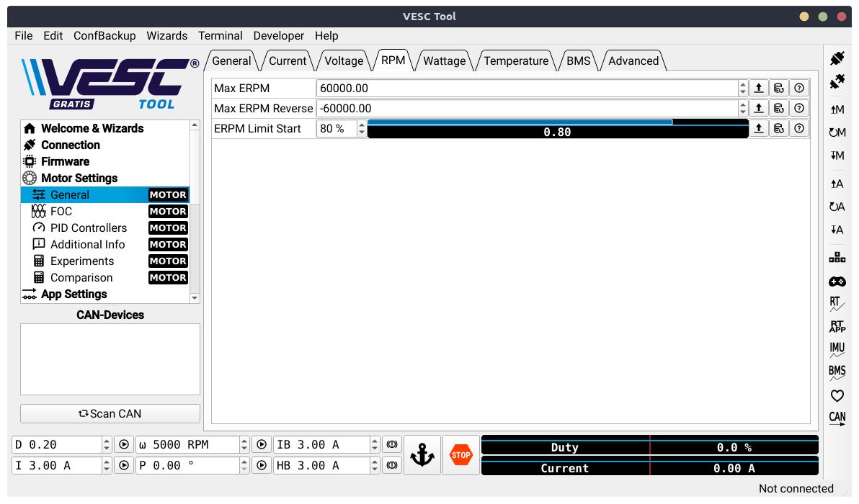Click upload icon for Max ERPM Reverse
Viewport: 859px width, 504px height.
(758, 108)
